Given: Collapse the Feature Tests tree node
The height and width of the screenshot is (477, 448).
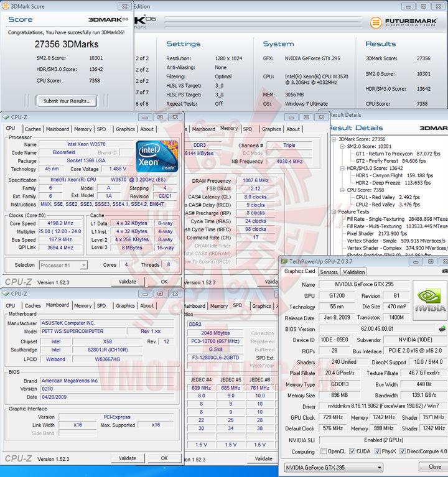Looking at the screenshot, I should [x=334, y=211].
